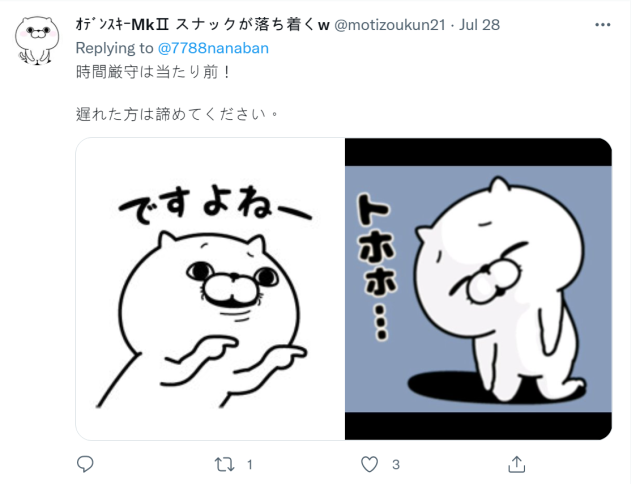Like the tweet with the heart icon
640x484 pixels.
click(369, 464)
